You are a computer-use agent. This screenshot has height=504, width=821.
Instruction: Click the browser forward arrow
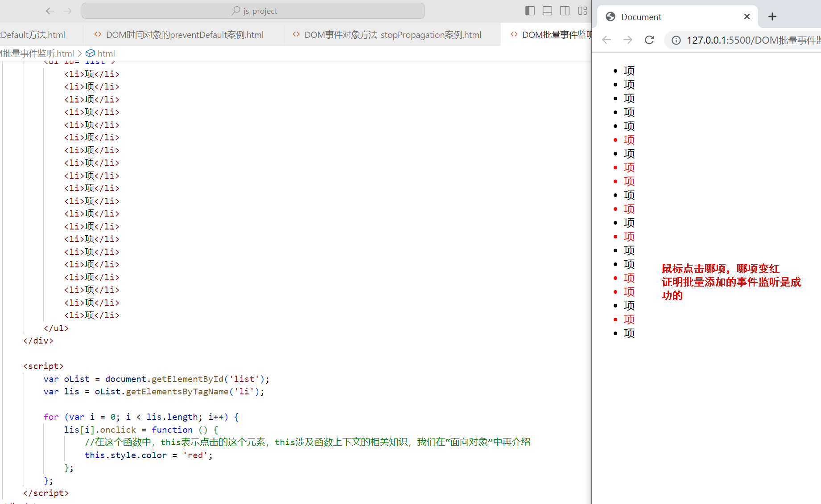pyautogui.click(x=628, y=40)
